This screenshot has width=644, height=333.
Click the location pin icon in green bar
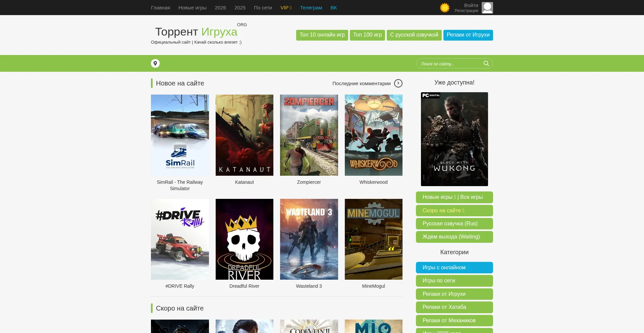tap(155, 63)
